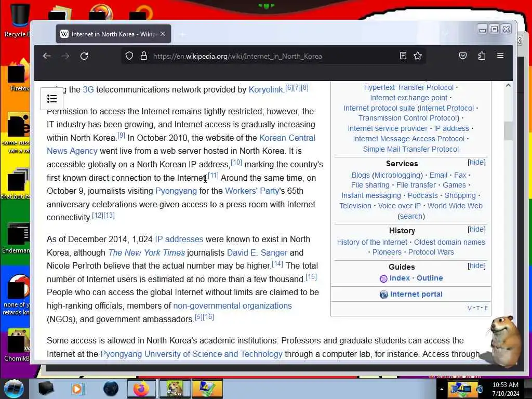Image resolution: width=532 pixels, height=399 pixels.
Task: Hide the Guides section in sidebar
Action: pyautogui.click(x=476, y=265)
